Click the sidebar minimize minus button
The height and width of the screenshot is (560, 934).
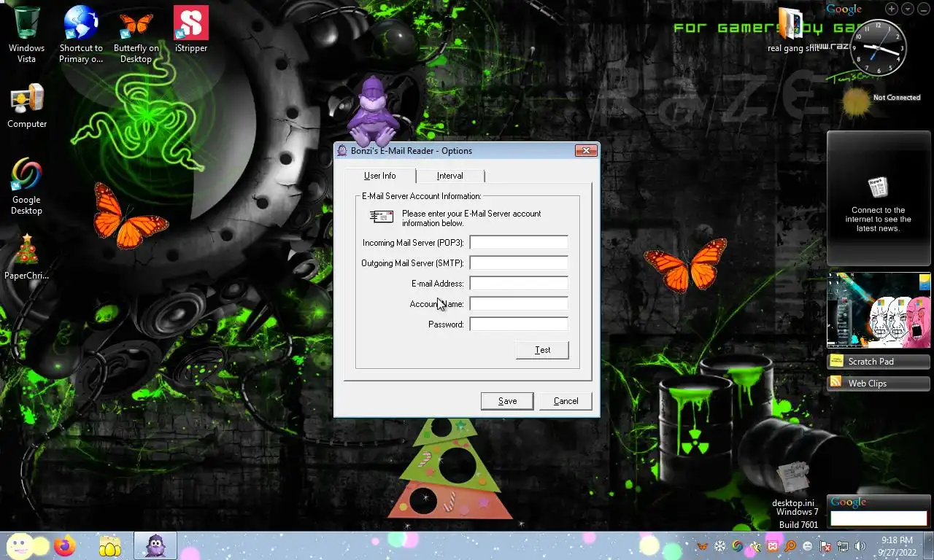coord(922,9)
